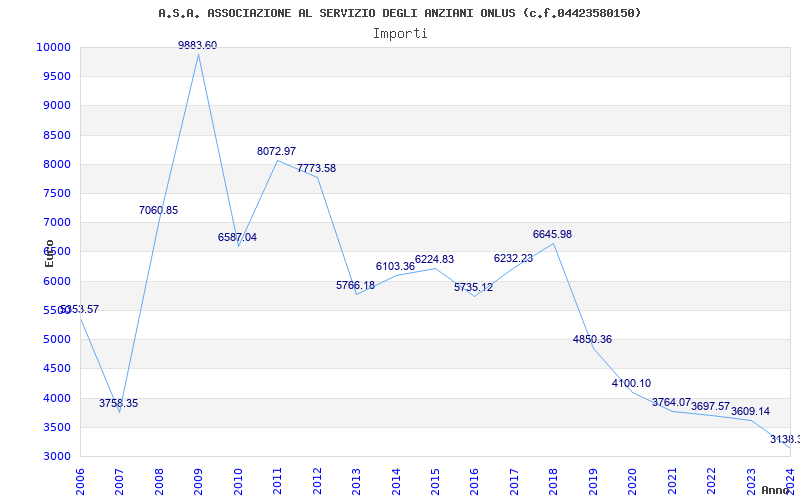Image resolution: width=800 pixels, height=500 pixels.
Task: Select the 6103.36 value label
Action: coord(395,266)
